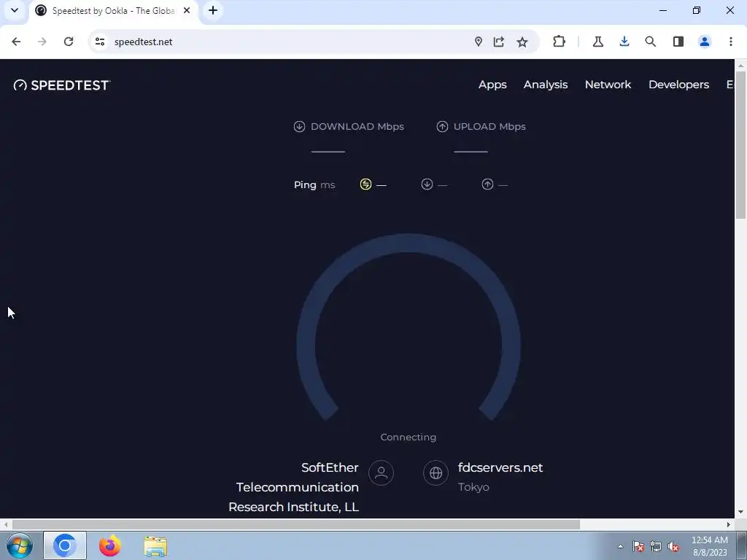Screen dimensions: 747x560
Task: Click the scroll right arrow
Action: coord(729,525)
